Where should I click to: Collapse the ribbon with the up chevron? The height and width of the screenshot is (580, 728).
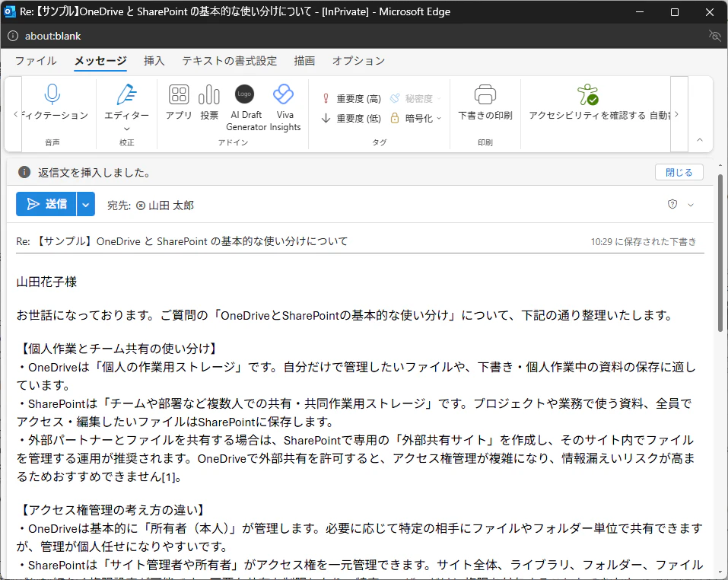pos(700,140)
